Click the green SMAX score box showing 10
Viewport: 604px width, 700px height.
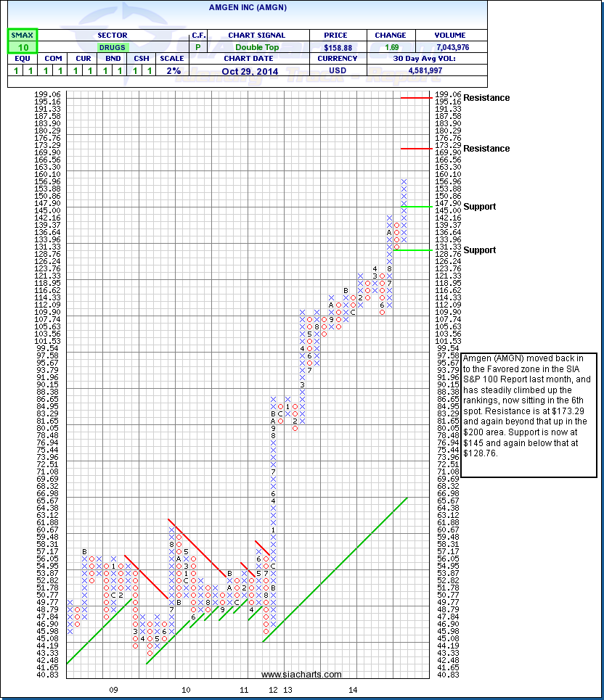(23, 47)
